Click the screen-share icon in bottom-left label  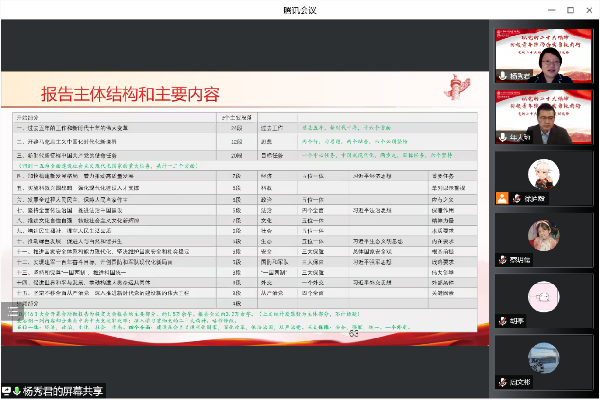click(7, 390)
